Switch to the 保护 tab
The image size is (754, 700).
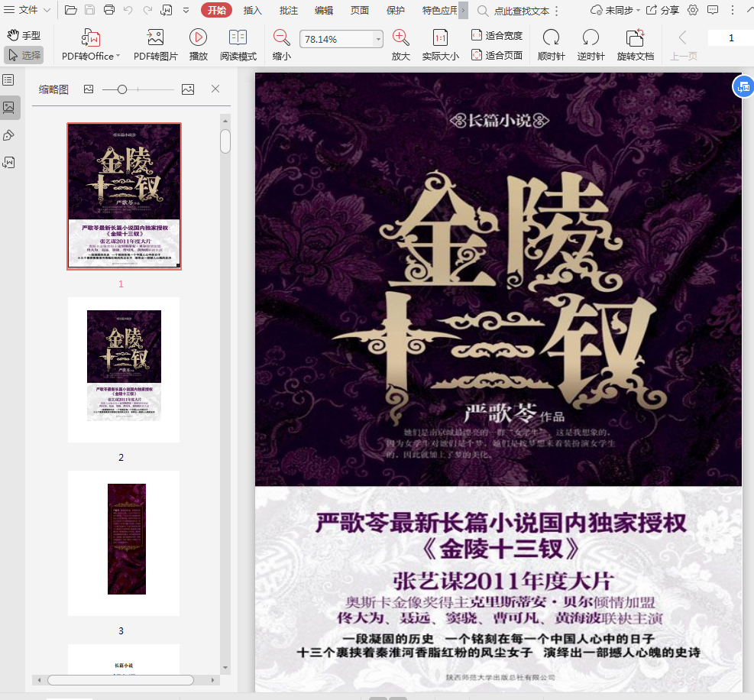point(395,10)
